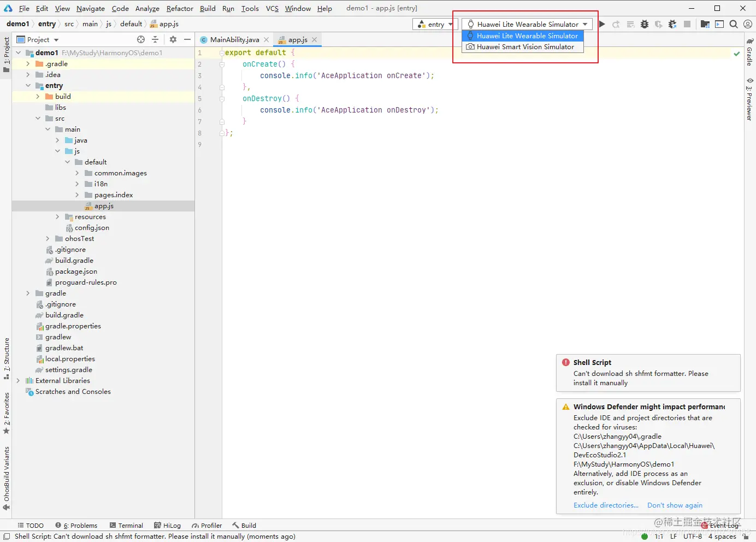Expand the pages.index folder

click(77, 195)
